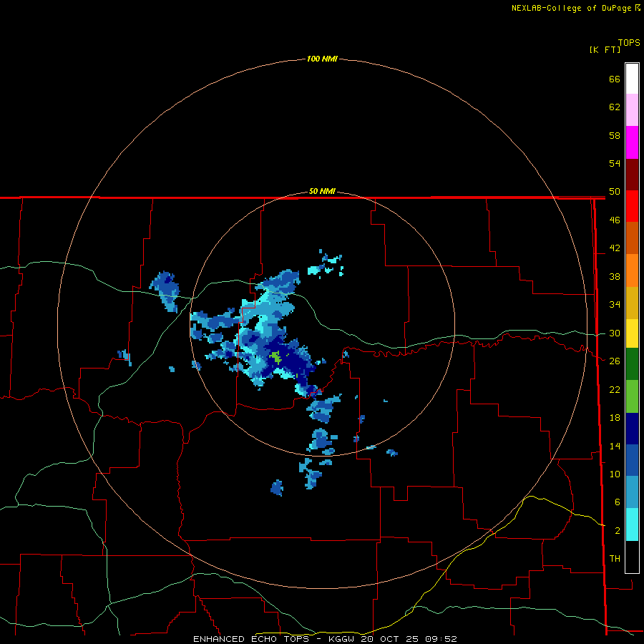Image resolution: width=644 pixels, height=644 pixels.
Task: Click the gold 34 kft legend swatch
Action: (632, 303)
